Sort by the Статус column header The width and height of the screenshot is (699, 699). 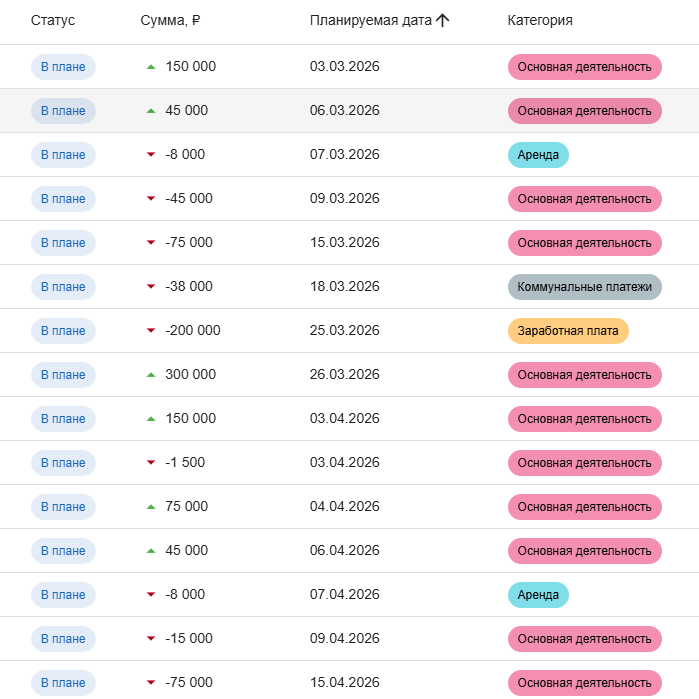pyautogui.click(x=53, y=21)
